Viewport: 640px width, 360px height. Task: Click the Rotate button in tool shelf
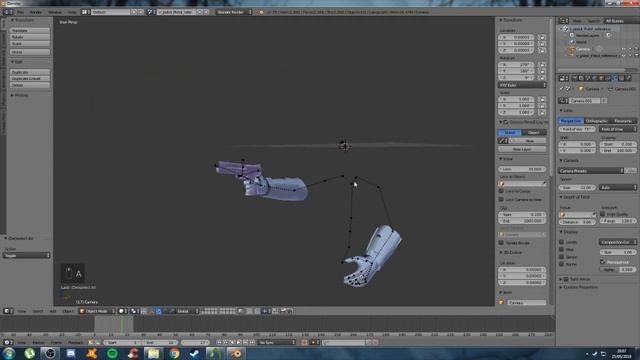[x=30, y=37]
